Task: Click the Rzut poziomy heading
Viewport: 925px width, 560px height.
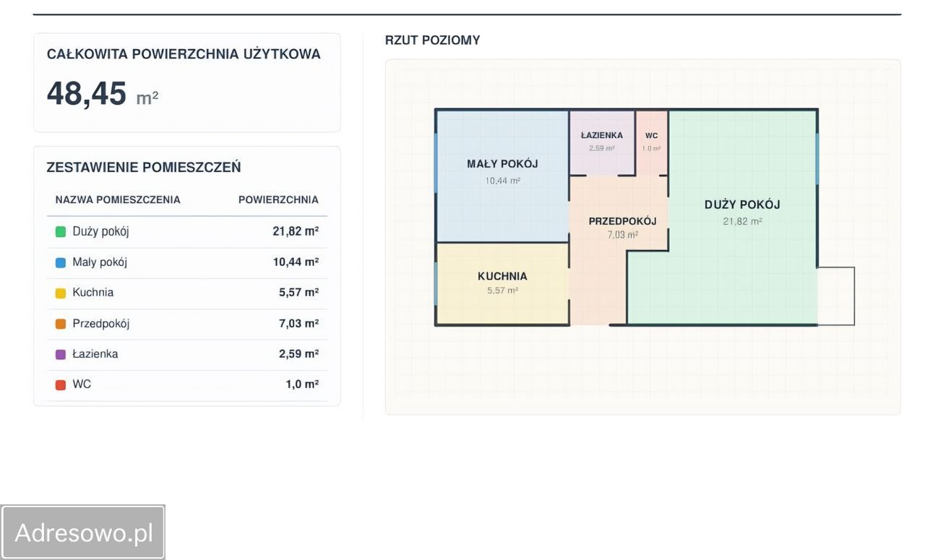Action: [432, 40]
